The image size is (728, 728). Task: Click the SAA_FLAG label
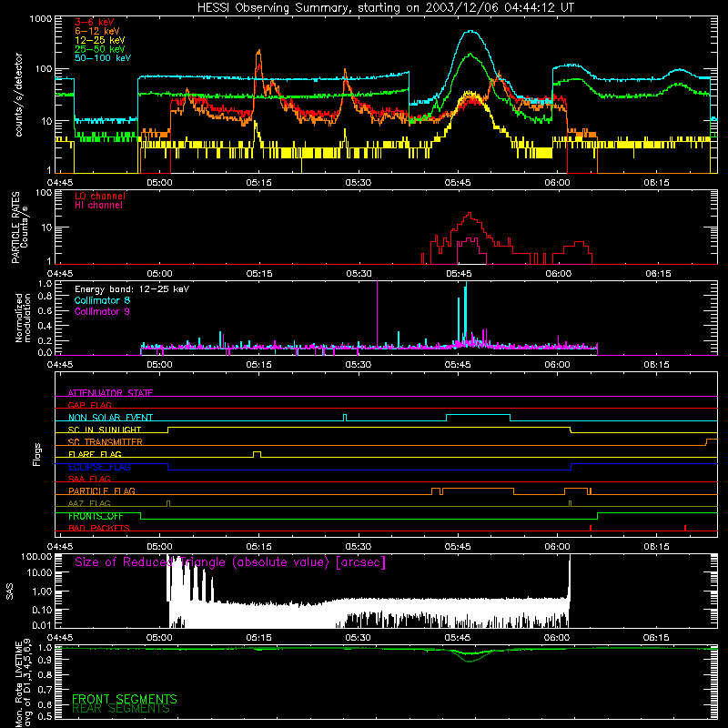(89, 479)
